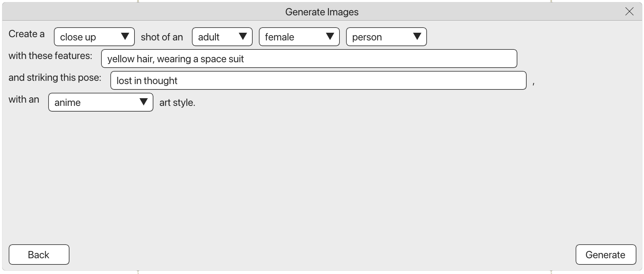Click the arrow beside 'close up'

coord(125,36)
